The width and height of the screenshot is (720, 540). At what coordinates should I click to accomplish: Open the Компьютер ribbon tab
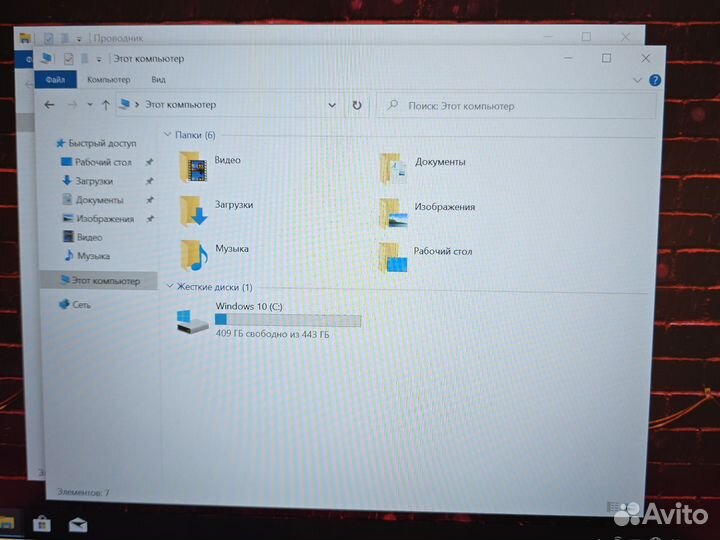click(109, 79)
